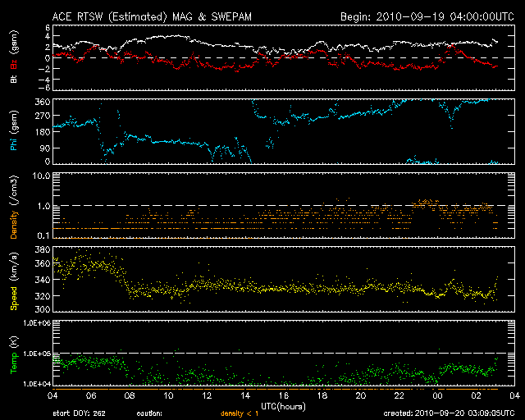Select the 08 hour label on the time axis

pyautogui.click(x=130, y=396)
